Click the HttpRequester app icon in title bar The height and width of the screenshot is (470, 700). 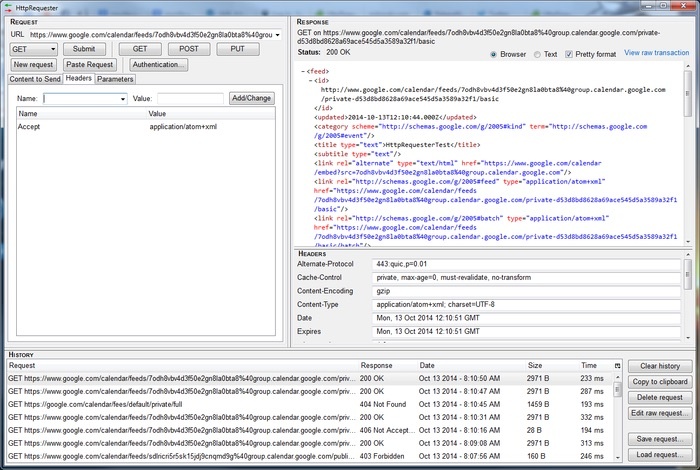pyautogui.click(x=8, y=8)
